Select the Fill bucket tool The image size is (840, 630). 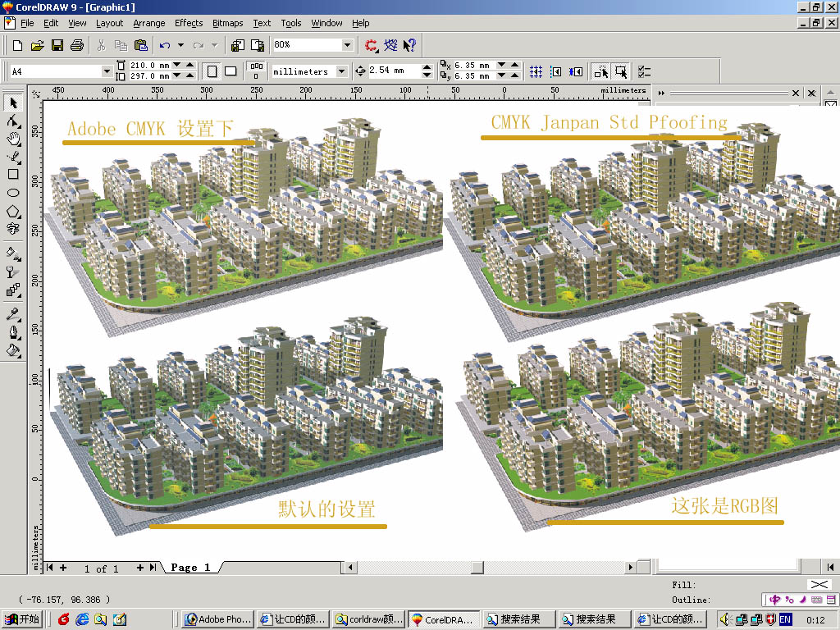(13, 351)
